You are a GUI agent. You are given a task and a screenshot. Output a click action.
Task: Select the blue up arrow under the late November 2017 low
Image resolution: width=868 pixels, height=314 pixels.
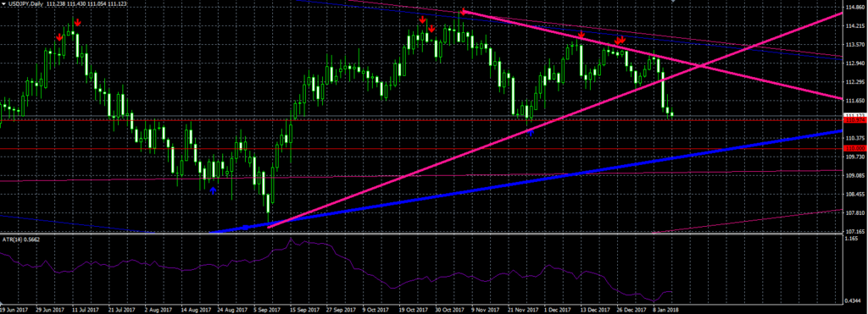tap(531, 132)
